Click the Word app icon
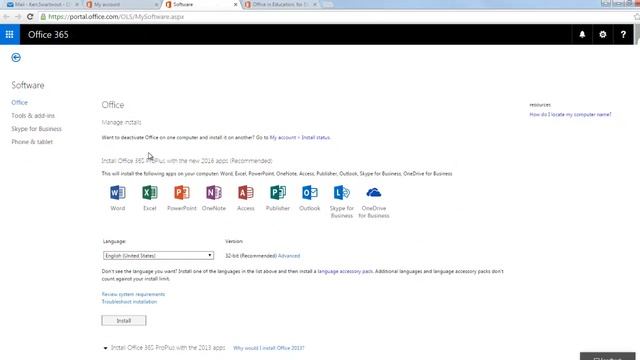The width and height of the screenshot is (640, 360). point(118,192)
